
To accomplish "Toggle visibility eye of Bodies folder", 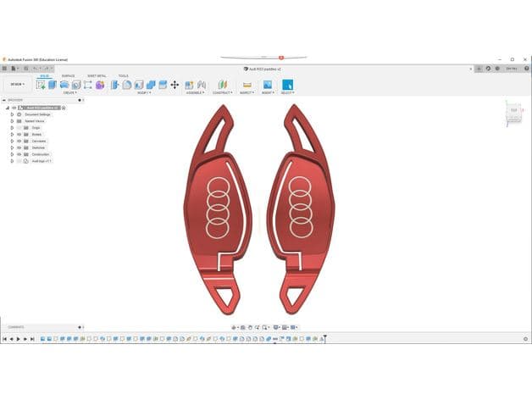I will (19, 135).
